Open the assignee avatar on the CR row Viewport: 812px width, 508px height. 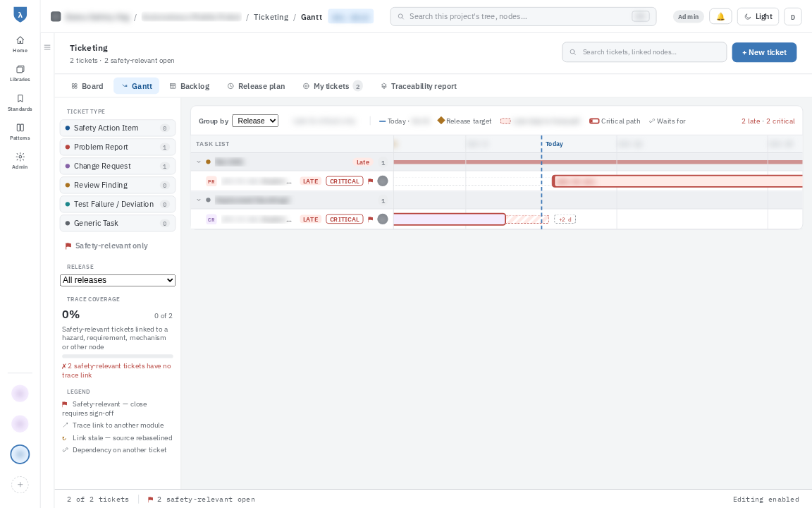[383, 219]
